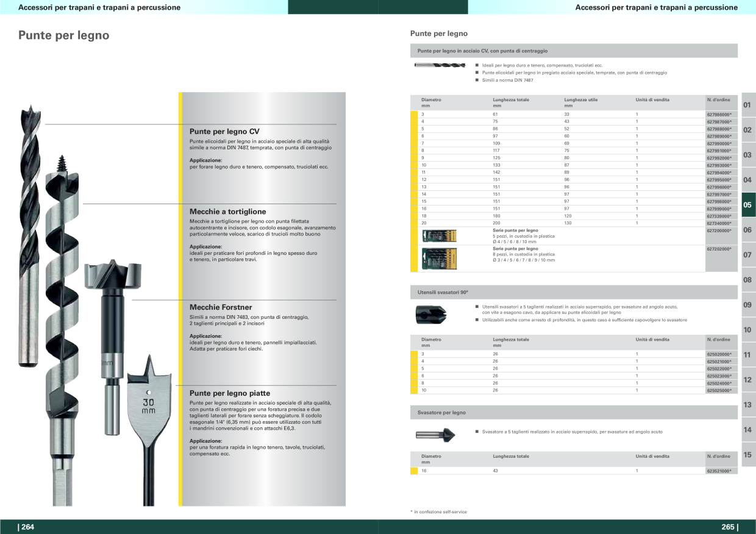Viewport: 756px width, 534px height.
Task: Click the yellow marker beside the 16 mm countersink row
Action: [414, 471]
